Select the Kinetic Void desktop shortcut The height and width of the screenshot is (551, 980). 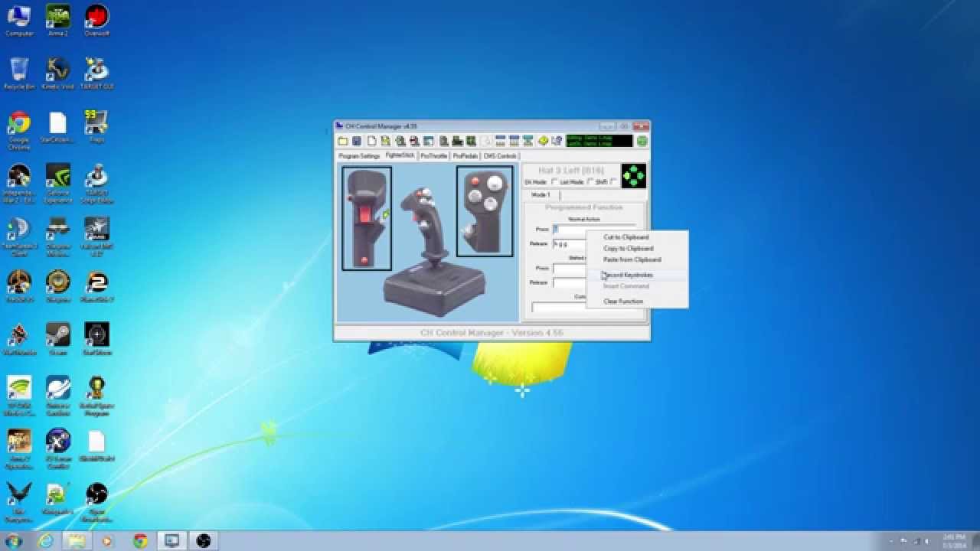coord(57,73)
